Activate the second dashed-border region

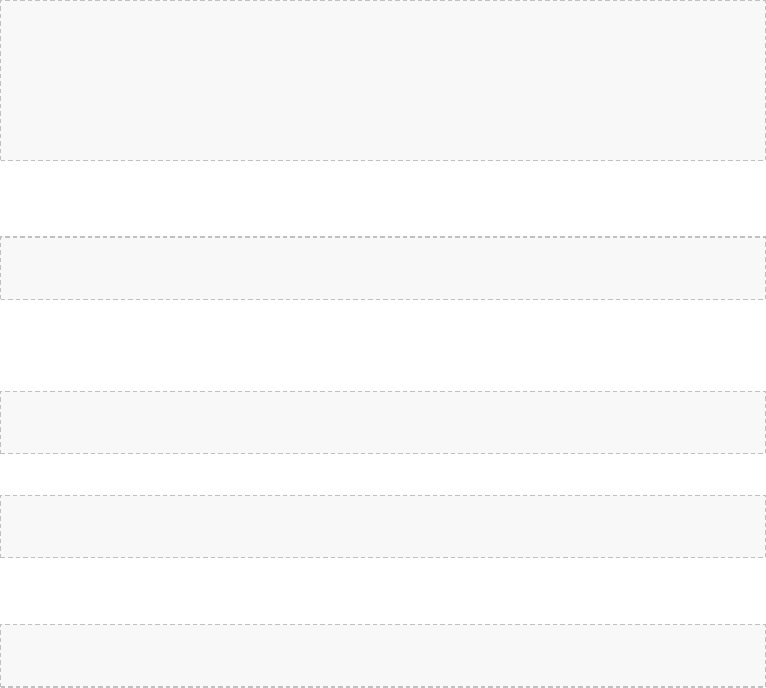(383, 268)
